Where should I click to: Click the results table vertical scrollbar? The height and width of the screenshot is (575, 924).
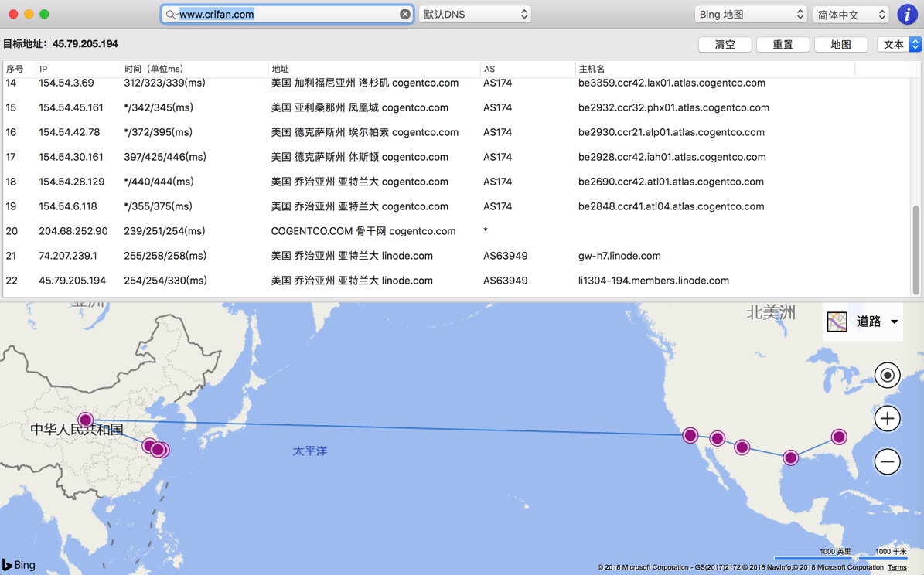915,250
